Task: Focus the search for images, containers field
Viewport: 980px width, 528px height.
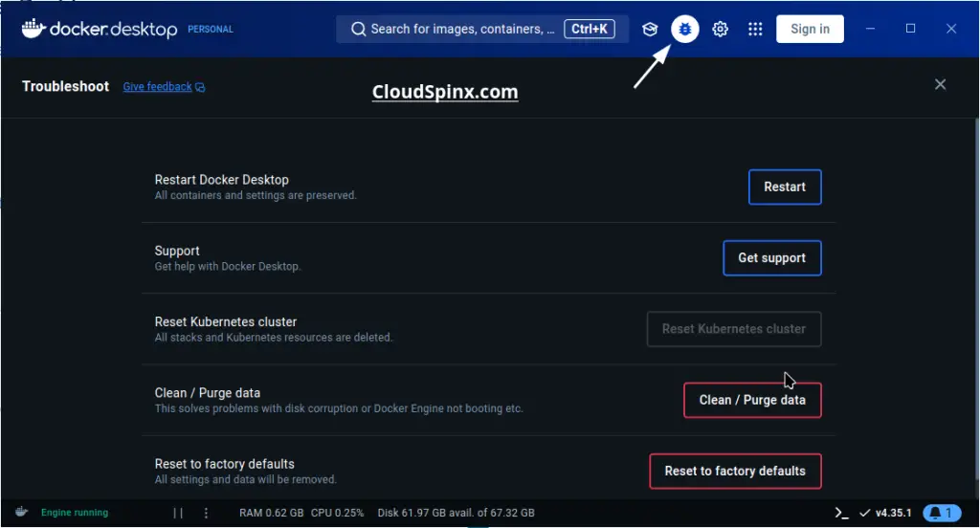Action: click(x=482, y=30)
